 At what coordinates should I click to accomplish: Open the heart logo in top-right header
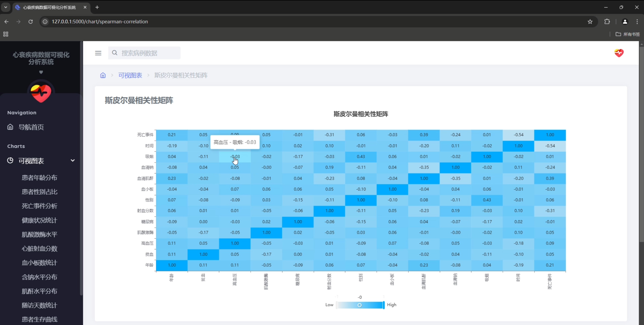point(619,53)
